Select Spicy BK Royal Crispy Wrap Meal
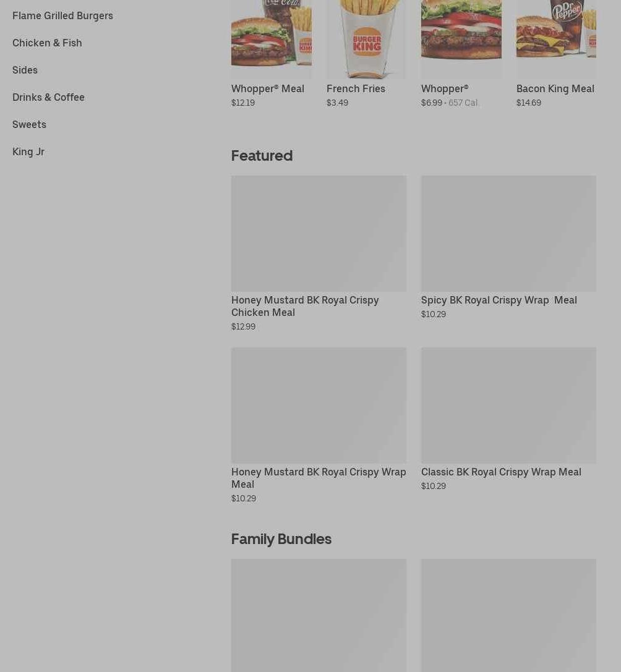The image size is (621, 672). click(x=499, y=300)
